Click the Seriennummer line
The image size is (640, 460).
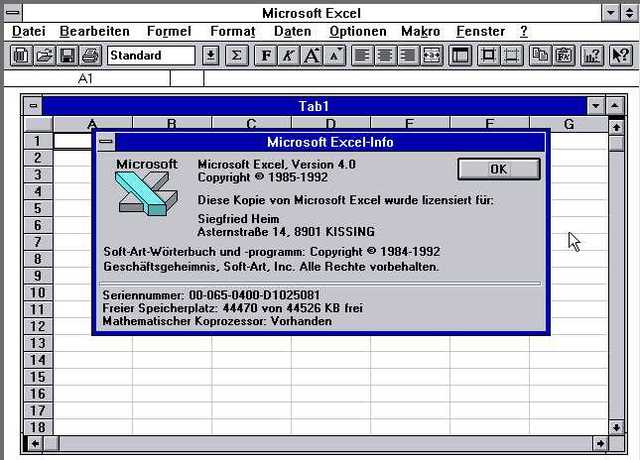211,295
